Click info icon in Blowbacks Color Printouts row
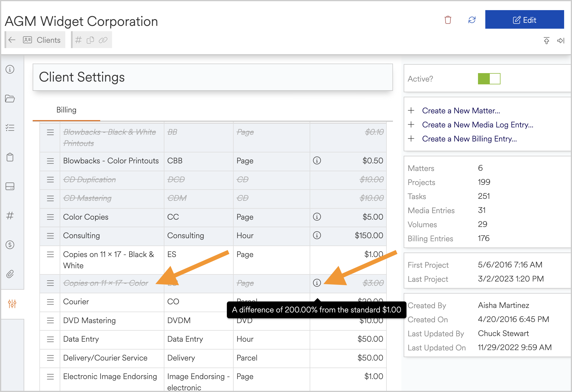The image size is (572, 392). coord(317,161)
